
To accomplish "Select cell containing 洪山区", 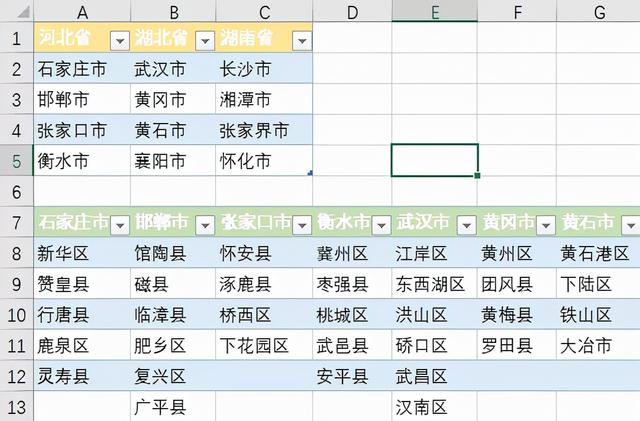I will (x=434, y=314).
